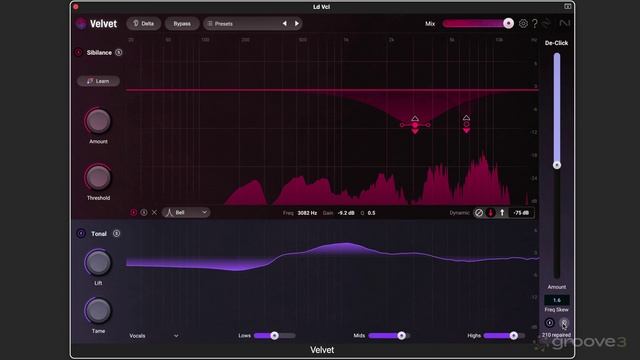
Task: Toggle the selected EQ band power icon
Action: pos(133,213)
